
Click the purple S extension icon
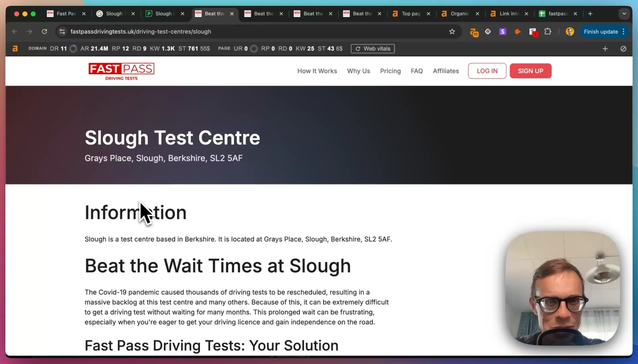coord(503,31)
